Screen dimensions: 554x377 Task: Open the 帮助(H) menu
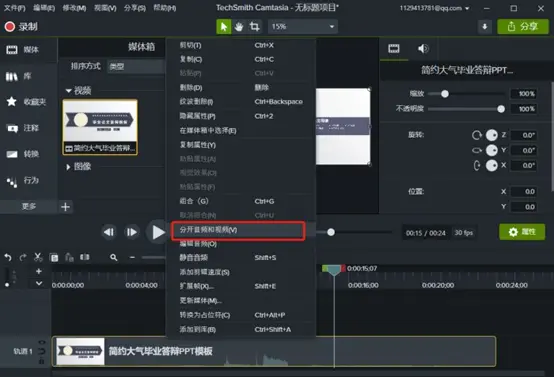tap(165, 8)
